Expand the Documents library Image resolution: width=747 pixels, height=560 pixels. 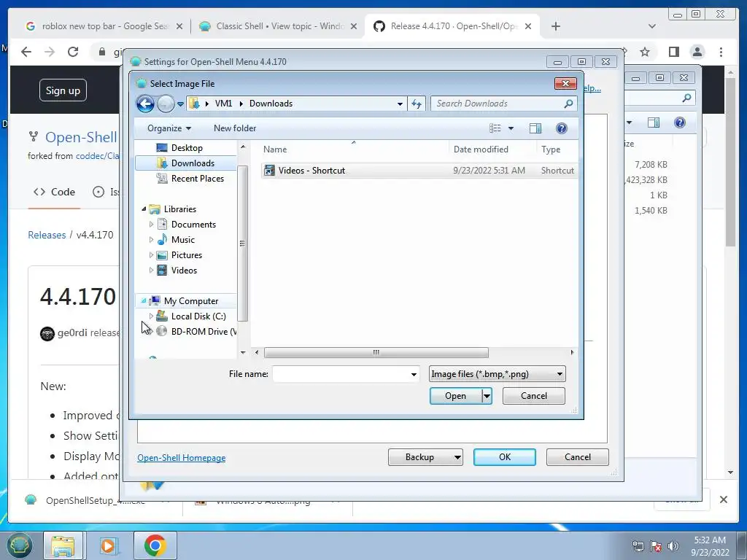(x=151, y=225)
